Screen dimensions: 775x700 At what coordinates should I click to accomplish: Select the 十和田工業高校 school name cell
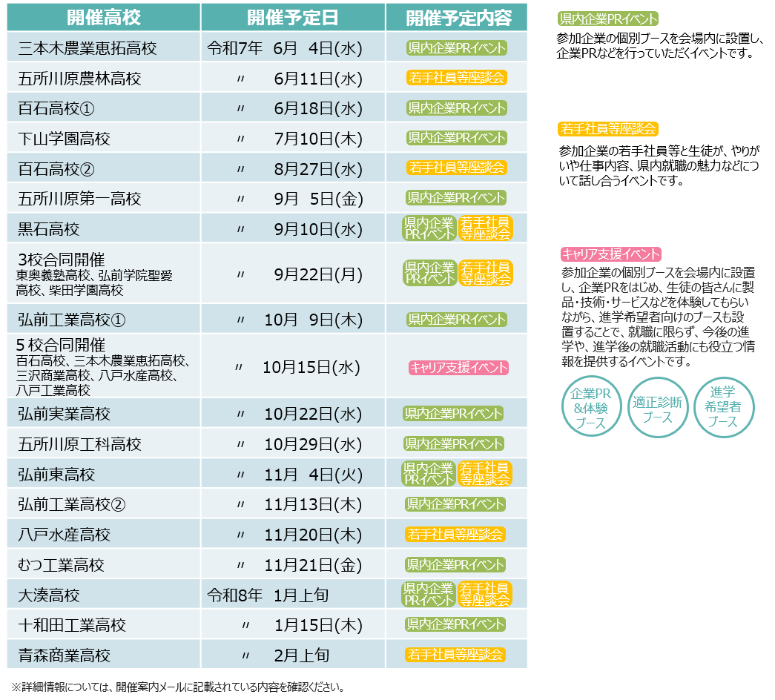(x=104, y=624)
